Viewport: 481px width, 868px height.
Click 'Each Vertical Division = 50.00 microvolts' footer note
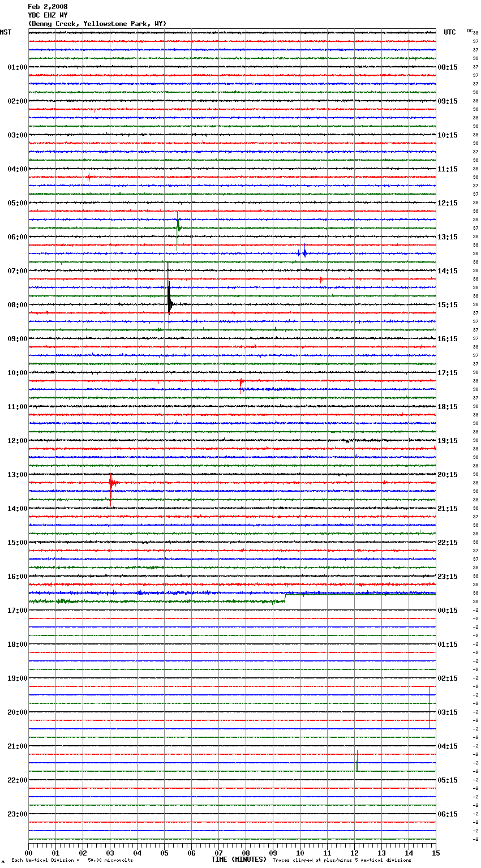pos(72,861)
